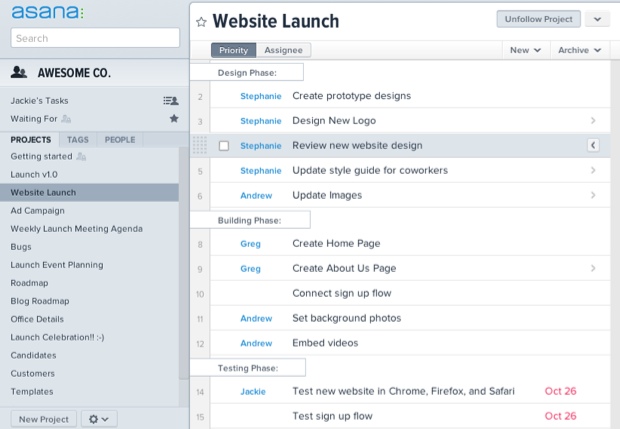
Task: Collapse the details arrow on Review new website design
Action: [x=593, y=145]
